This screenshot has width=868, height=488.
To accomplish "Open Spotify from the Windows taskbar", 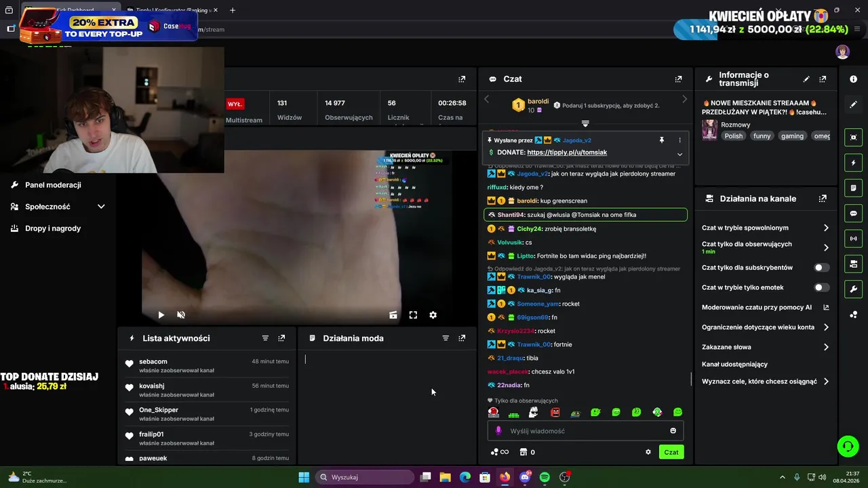I will click(x=545, y=477).
